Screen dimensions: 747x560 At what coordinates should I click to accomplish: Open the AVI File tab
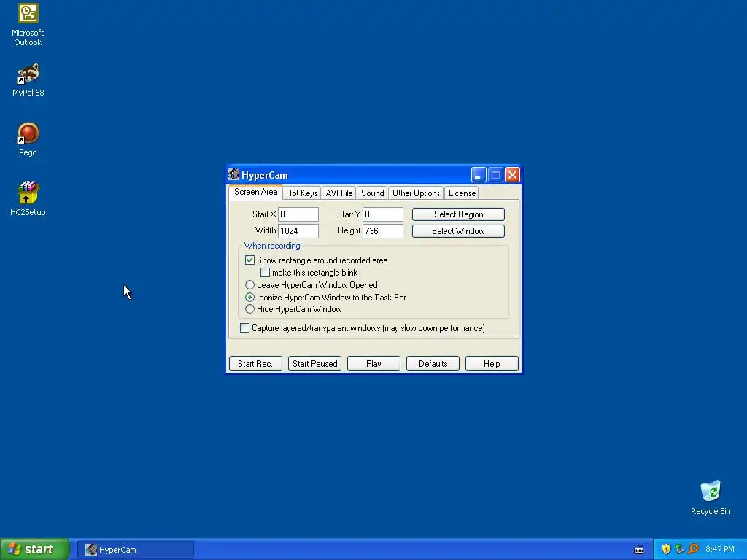click(338, 192)
